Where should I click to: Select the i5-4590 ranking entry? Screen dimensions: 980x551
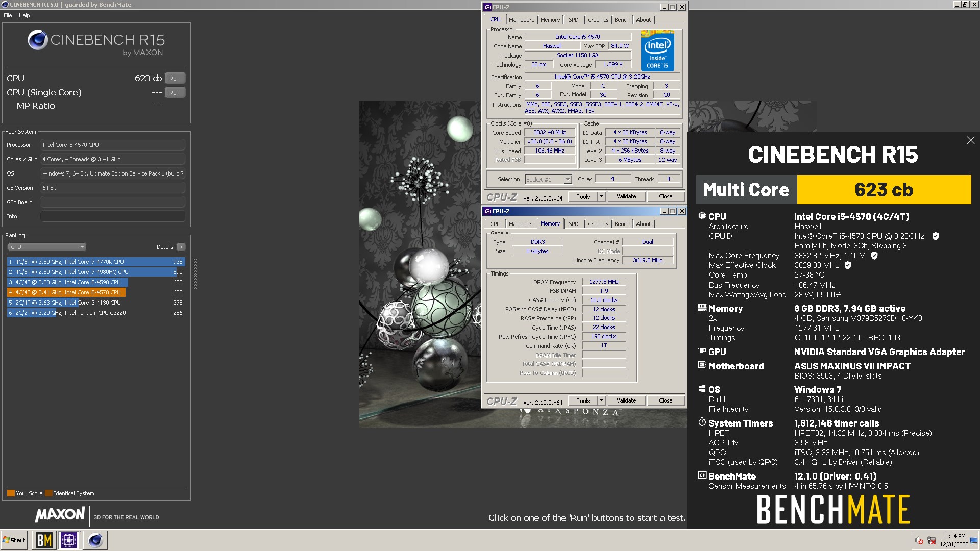tap(96, 282)
